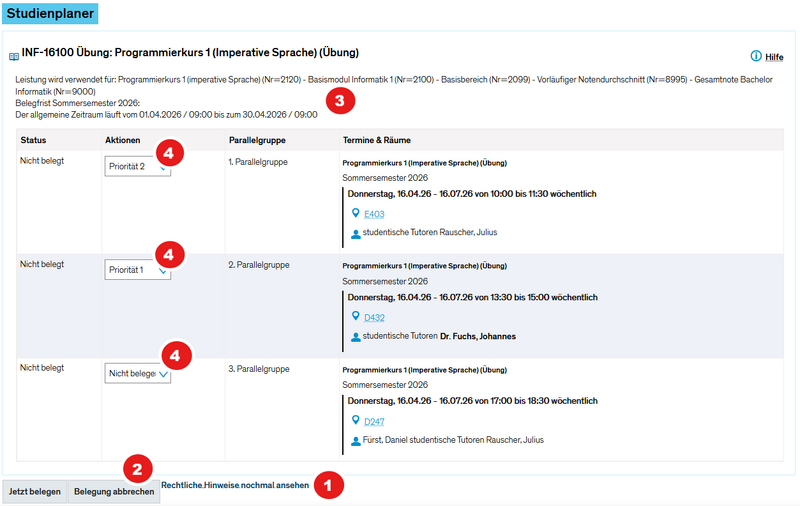Click the book icon beside INF-16100 title
800x506 pixels.
(14, 56)
